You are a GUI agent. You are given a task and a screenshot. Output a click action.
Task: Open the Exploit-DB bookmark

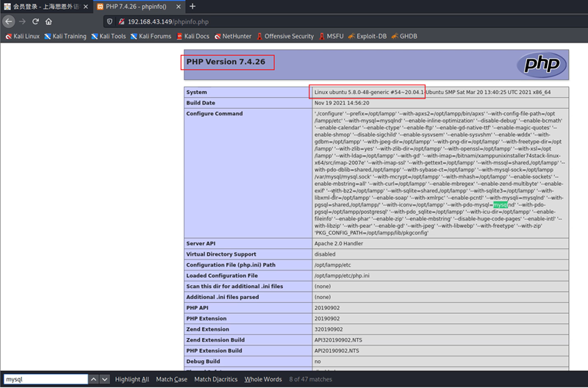point(367,36)
